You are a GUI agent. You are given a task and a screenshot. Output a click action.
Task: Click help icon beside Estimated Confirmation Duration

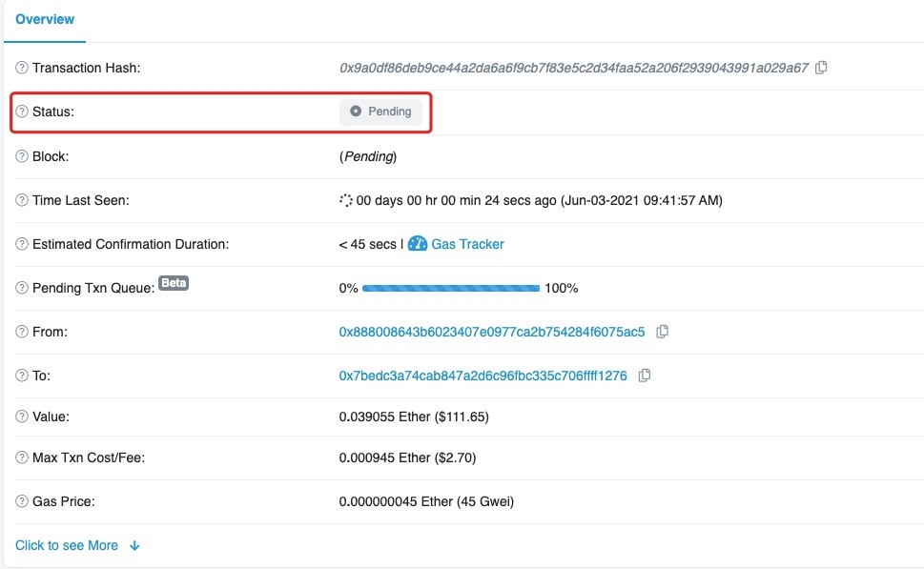[x=22, y=244]
